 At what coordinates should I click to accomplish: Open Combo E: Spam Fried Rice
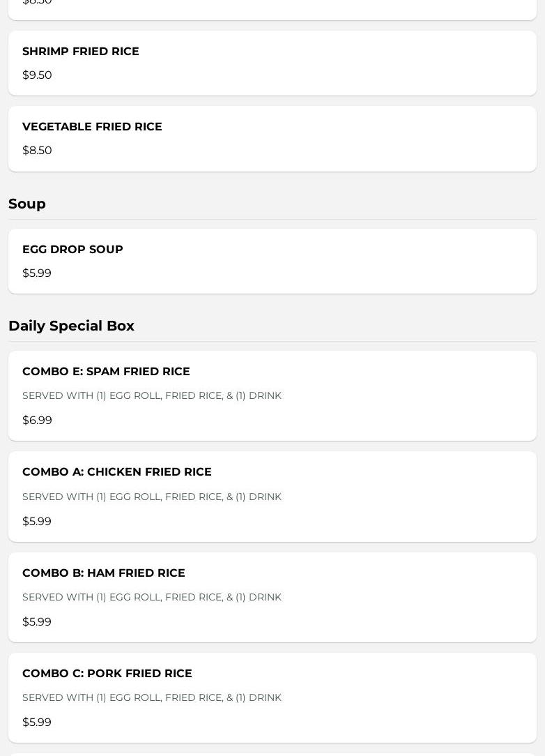click(272, 396)
